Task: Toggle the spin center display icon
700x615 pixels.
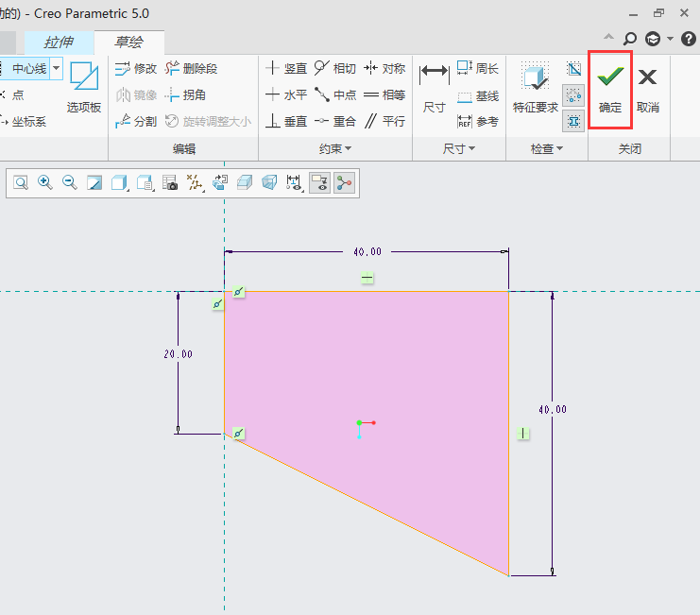Action: click(344, 183)
